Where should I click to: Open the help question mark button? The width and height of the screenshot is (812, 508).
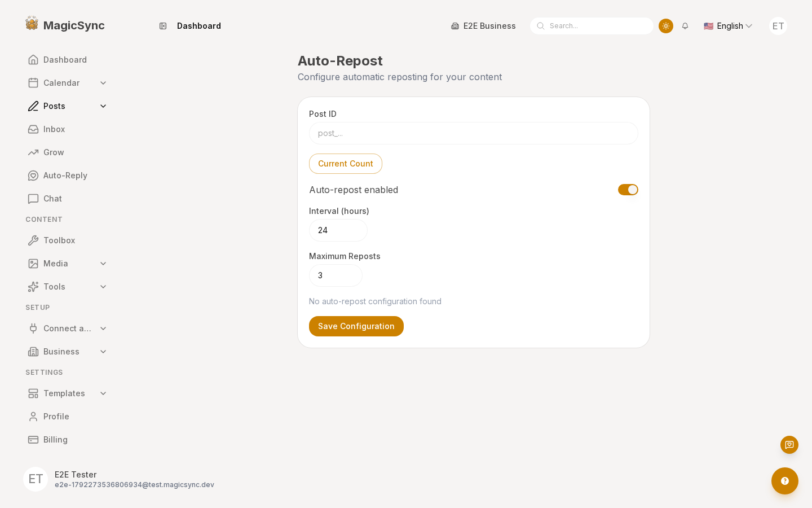click(x=785, y=481)
